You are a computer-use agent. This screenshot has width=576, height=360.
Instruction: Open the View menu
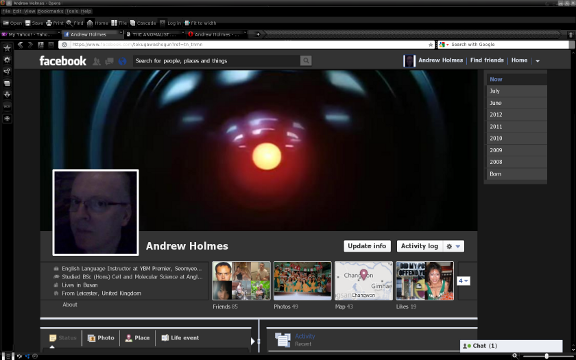click(x=29, y=11)
